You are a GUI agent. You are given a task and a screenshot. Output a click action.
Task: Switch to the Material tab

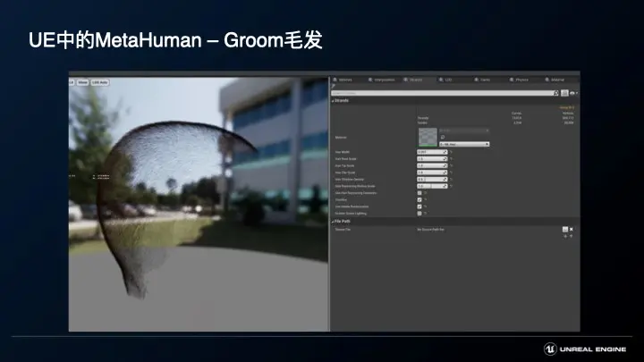coord(555,80)
